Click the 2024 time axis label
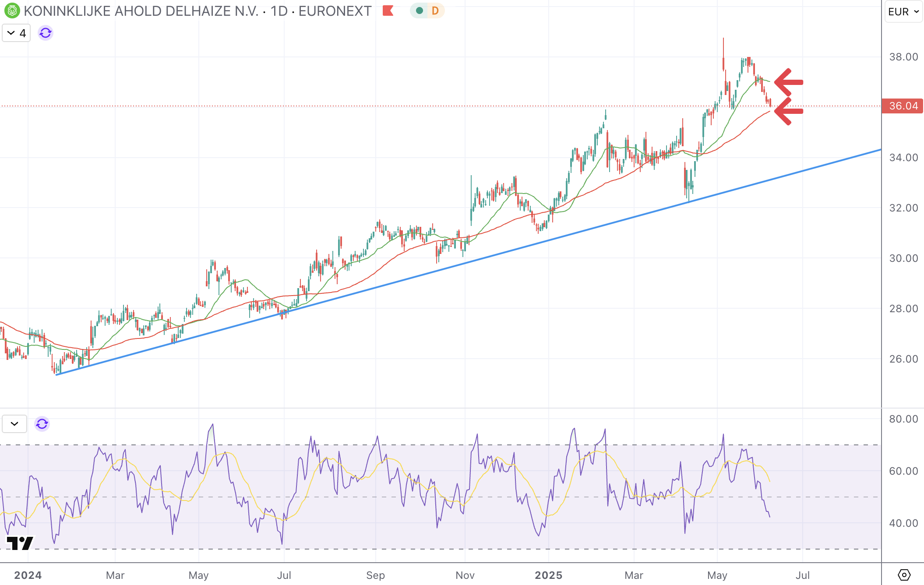 (x=28, y=575)
